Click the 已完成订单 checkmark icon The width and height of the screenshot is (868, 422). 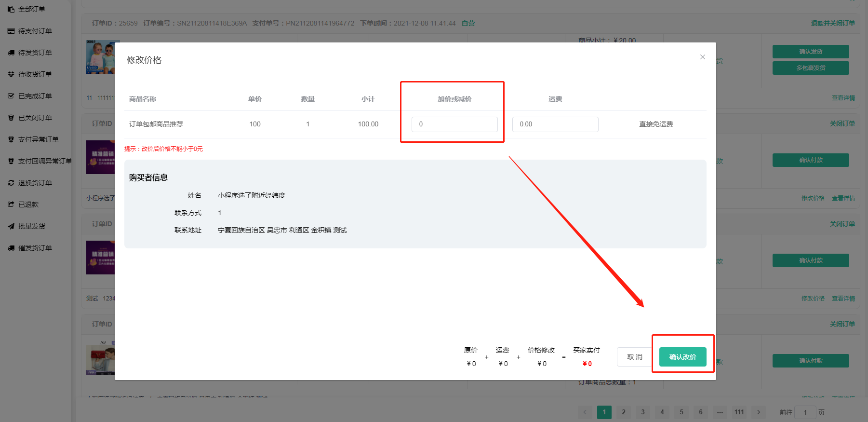[11, 96]
